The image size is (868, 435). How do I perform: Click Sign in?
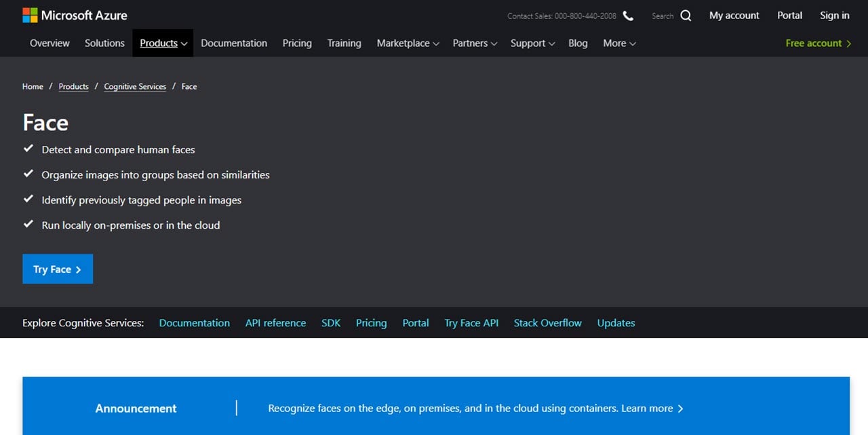click(834, 15)
